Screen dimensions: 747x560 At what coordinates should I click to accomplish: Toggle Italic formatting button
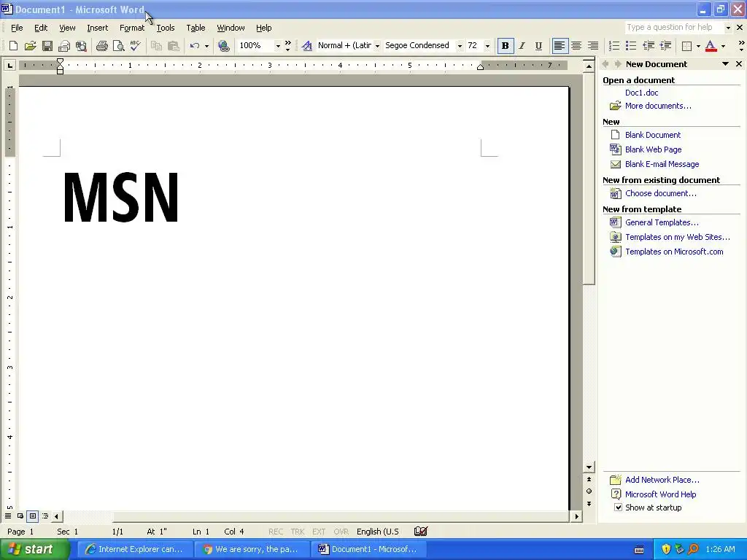click(x=522, y=46)
